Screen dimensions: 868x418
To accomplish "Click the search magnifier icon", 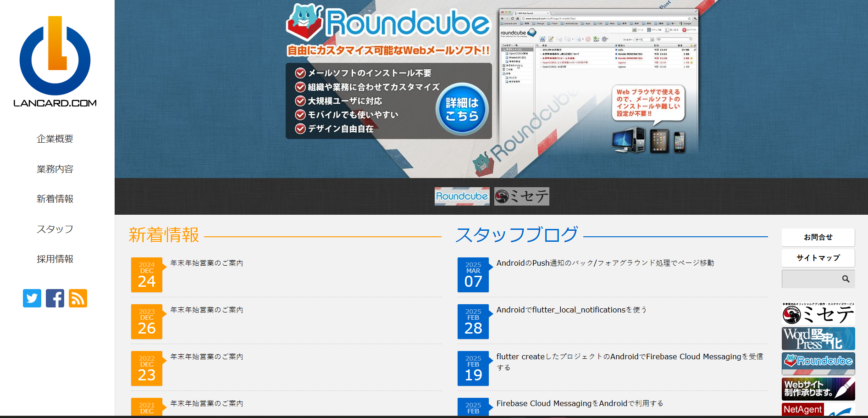I will tap(846, 279).
